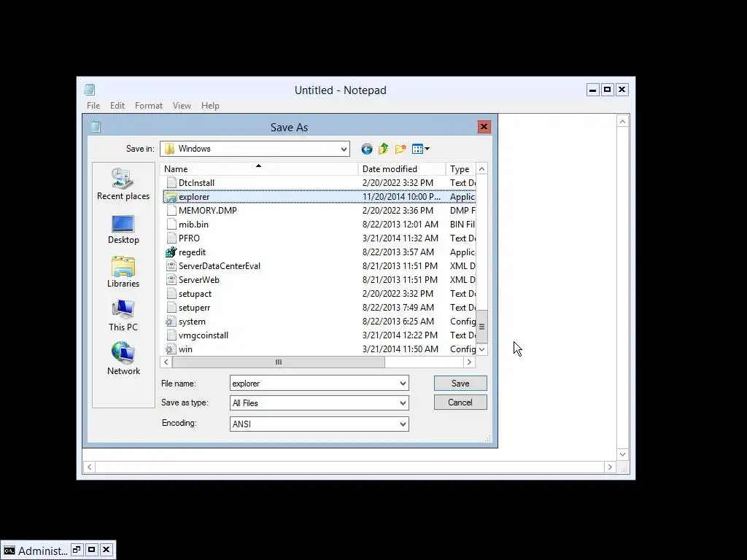Select the MEMORY.DMP file name

208,211
